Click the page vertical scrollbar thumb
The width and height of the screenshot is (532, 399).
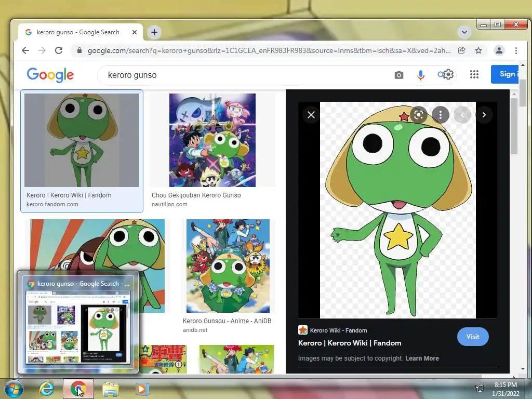coord(523,94)
